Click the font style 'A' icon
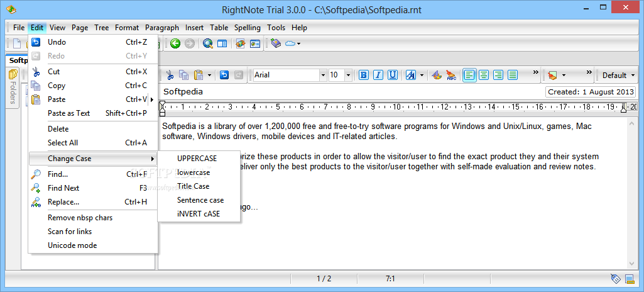Viewport: 644px width, 292px height. coord(411,75)
